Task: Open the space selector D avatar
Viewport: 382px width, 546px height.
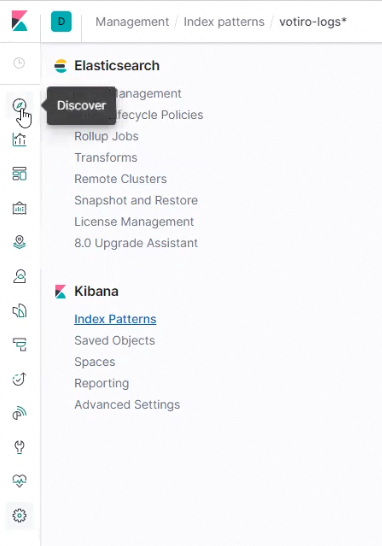Action: tap(61, 22)
